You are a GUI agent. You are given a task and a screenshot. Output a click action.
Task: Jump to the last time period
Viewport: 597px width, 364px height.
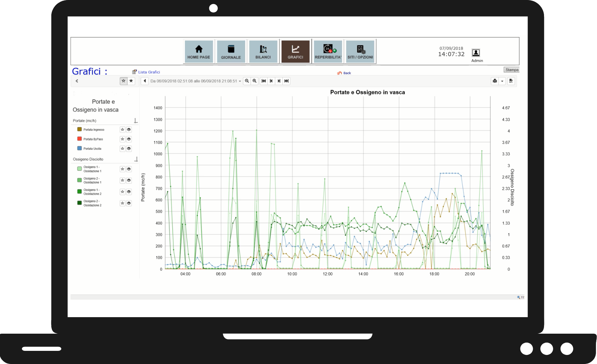(287, 81)
